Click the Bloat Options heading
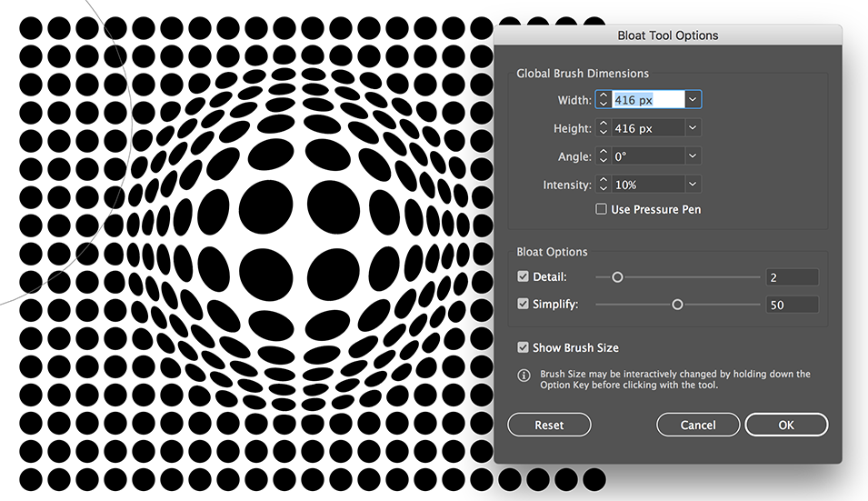 552,251
